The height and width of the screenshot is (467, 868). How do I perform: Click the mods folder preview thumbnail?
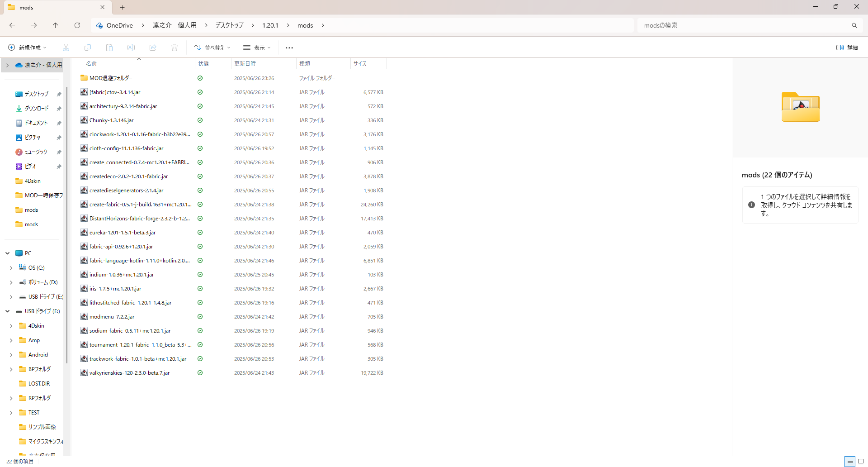(x=801, y=107)
